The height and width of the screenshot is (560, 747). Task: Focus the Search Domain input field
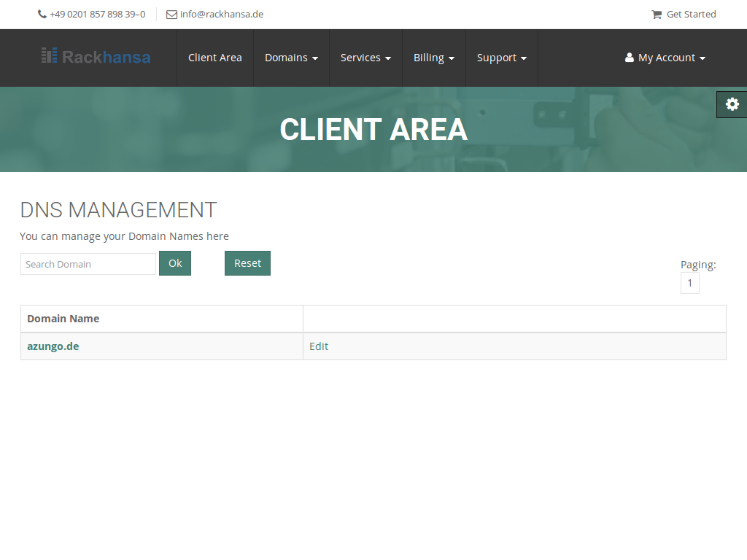[88, 264]
